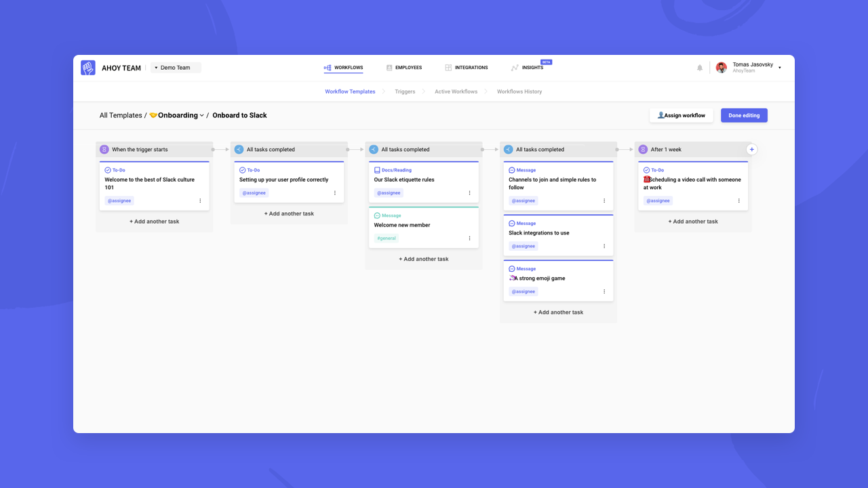The height and width of the screenshot is (488, 868).
Task: Open the Insights beta tab
Action: pyautogui.click(x=528, y=68)
